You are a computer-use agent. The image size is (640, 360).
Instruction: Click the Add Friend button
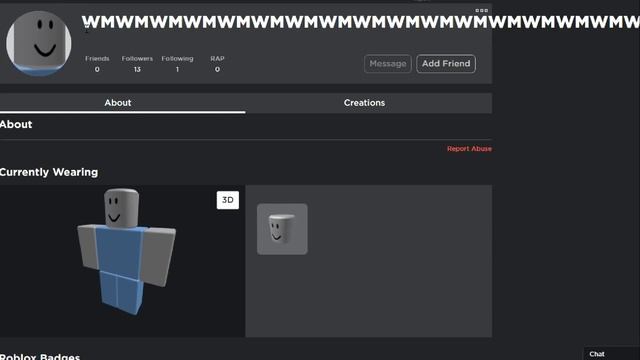446,64
